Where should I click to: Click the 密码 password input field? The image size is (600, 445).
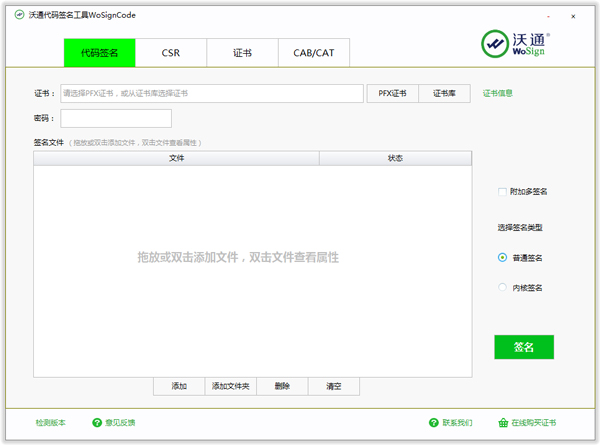(x=116, y=118)
